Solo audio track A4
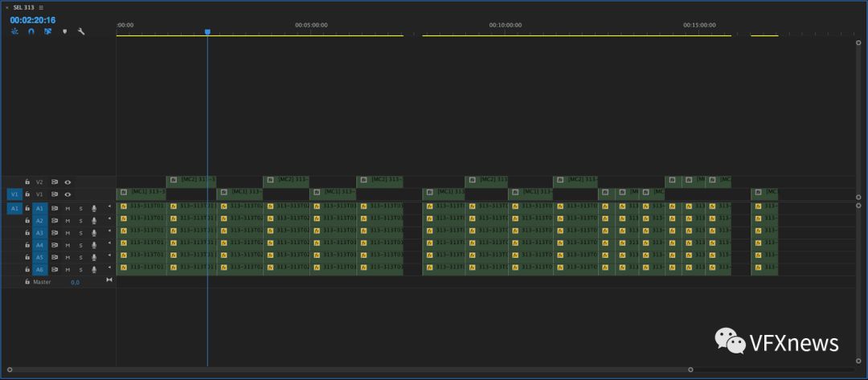This screenshot has height=380, width=868. tap(80, 245)
